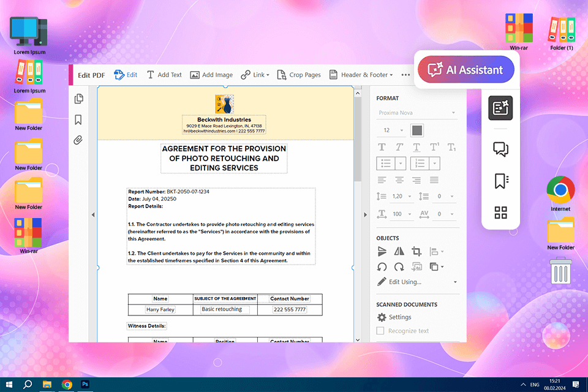This screenshot has height=392, width=588.
Task: Toggle underline text formatting
Action: coord(417,147)
